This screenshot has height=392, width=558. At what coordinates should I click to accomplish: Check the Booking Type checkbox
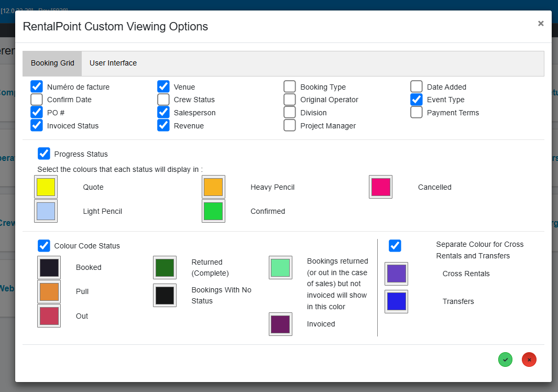(x=290, y=86)
